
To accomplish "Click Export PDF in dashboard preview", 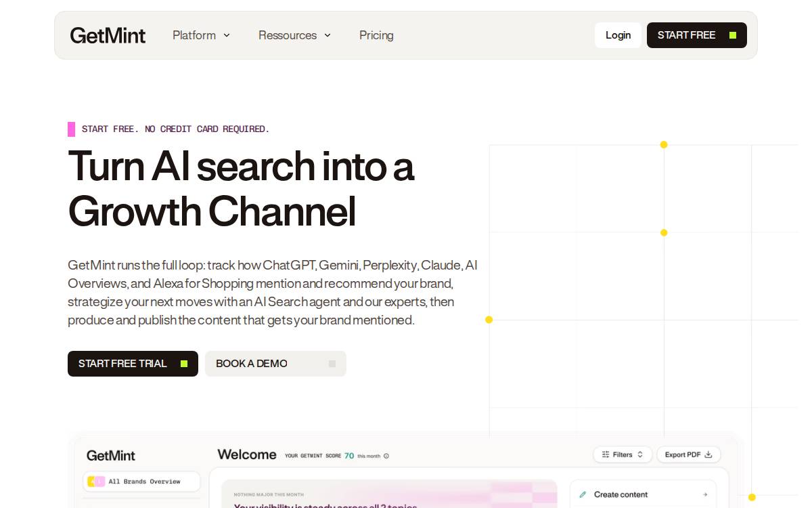I will pos(688,454).
